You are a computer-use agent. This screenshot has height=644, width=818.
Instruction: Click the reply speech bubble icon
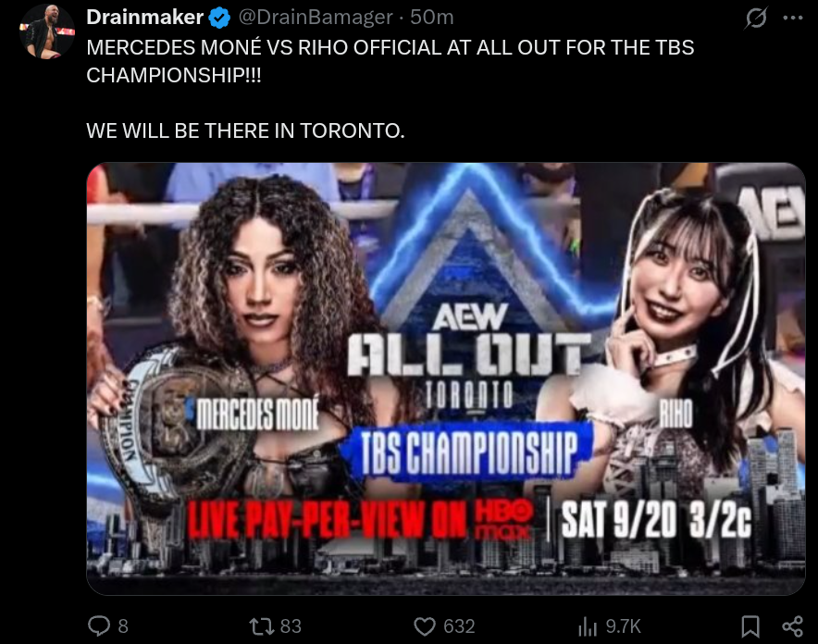[x=99, y=625]
